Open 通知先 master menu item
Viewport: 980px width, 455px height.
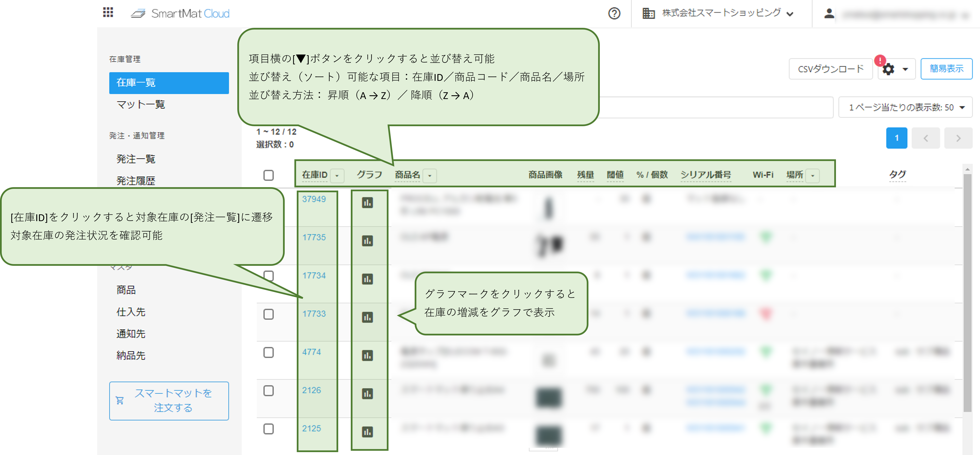tap(131, 334)
